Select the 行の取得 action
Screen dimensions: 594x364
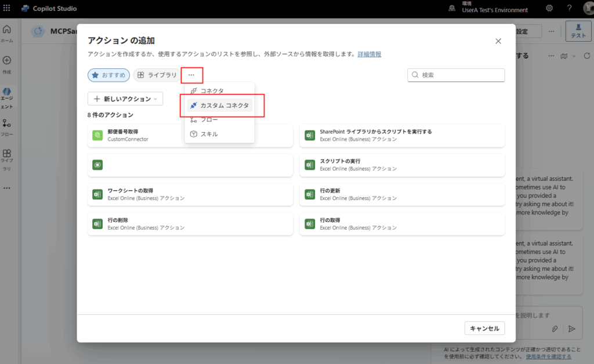click(x=402, y=224)
